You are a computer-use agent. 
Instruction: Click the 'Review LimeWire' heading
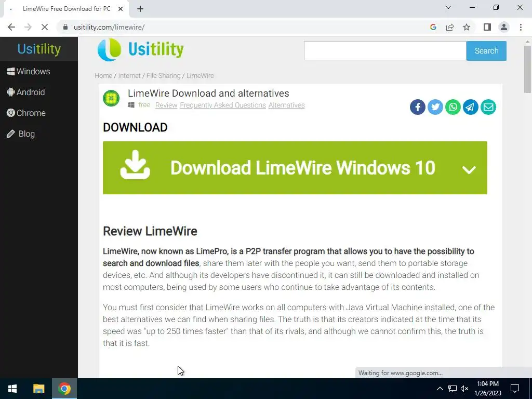(x=150, y=231)
